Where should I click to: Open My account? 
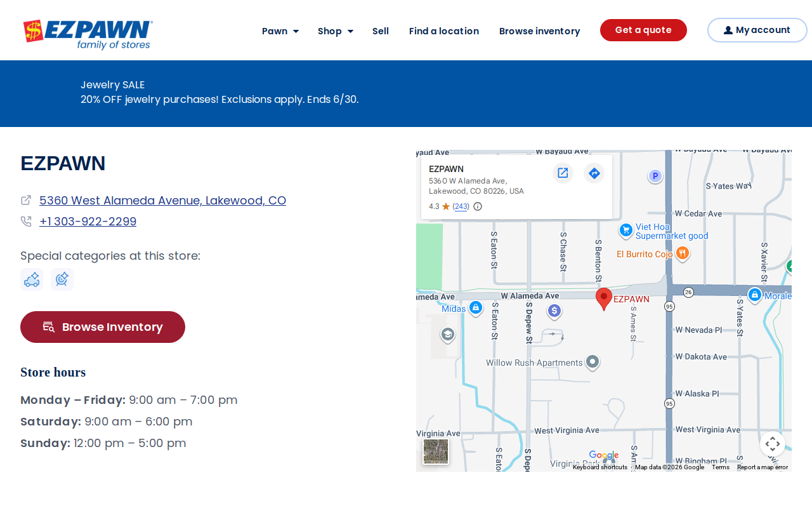tap(757, 30)
